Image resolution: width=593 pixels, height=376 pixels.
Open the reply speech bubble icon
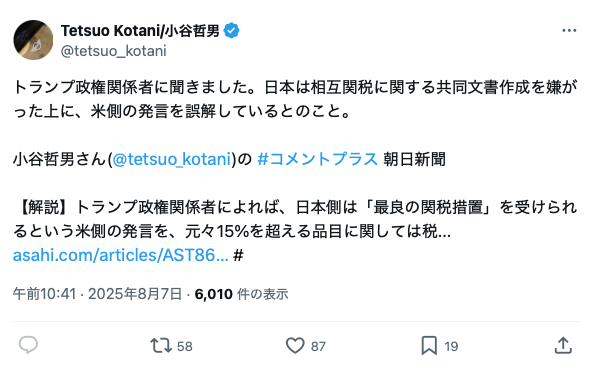click(28, 345)
